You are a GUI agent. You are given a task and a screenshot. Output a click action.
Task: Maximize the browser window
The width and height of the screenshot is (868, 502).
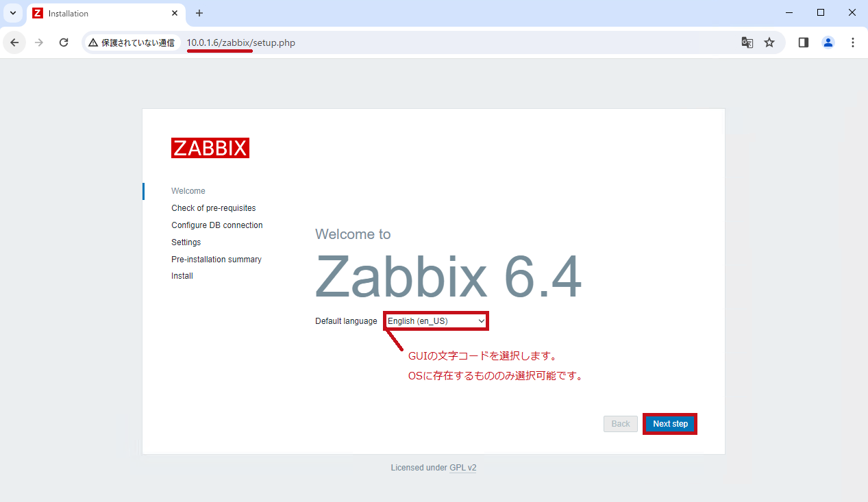pos(821,13)
